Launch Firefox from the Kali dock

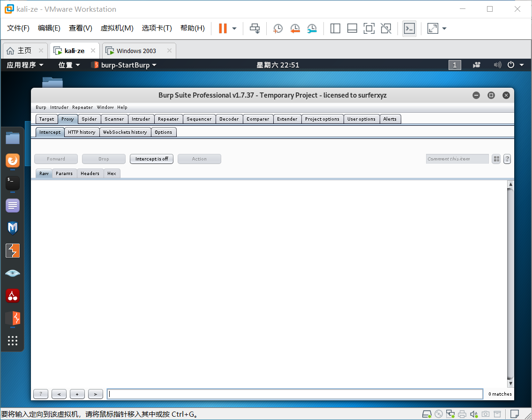pos(12,160)
